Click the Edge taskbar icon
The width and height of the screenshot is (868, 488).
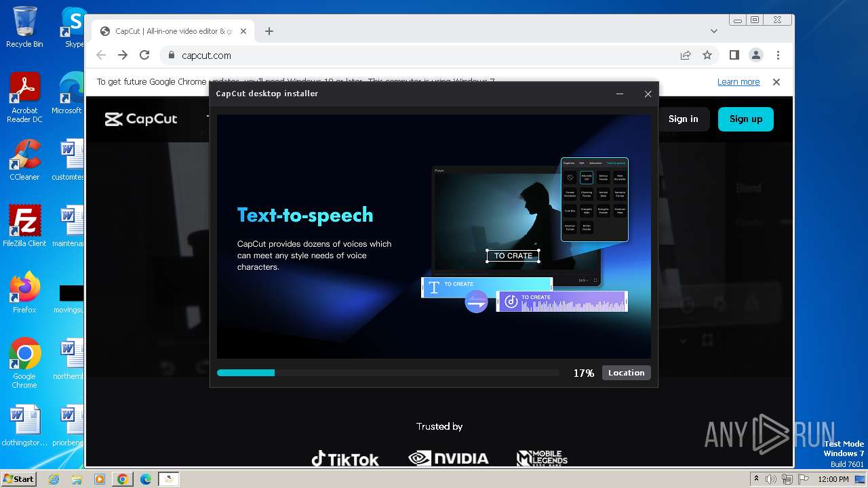(x=145, y=479)
